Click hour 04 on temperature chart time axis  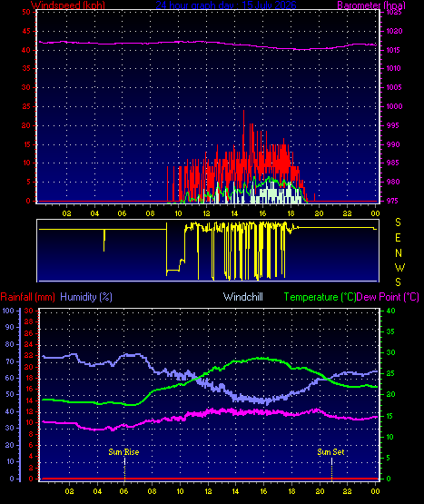click(x=97, y=491)
